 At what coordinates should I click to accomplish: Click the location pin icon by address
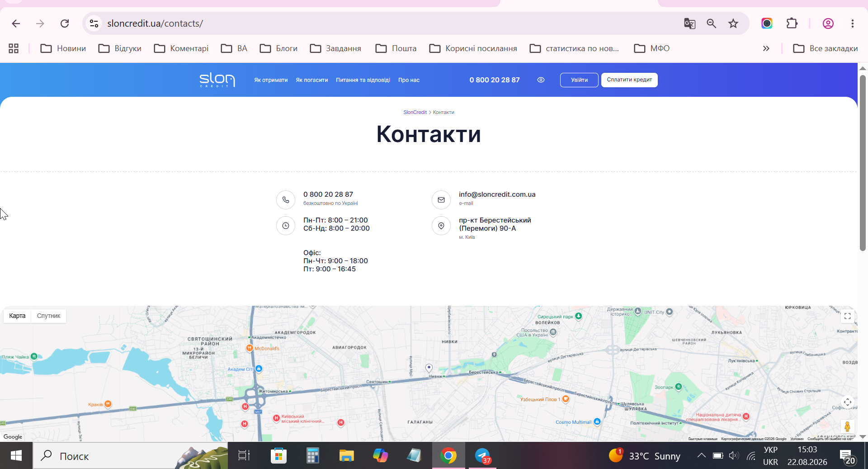(x=441, y=225)
